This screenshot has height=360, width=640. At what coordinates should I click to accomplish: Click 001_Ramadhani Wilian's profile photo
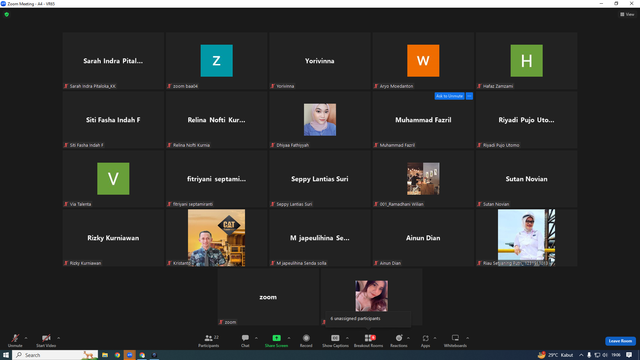point(423,179)
